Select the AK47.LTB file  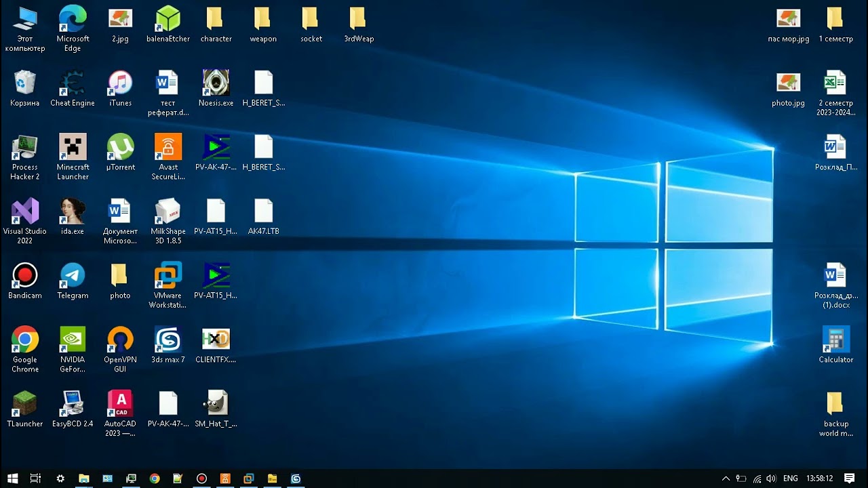263,217
